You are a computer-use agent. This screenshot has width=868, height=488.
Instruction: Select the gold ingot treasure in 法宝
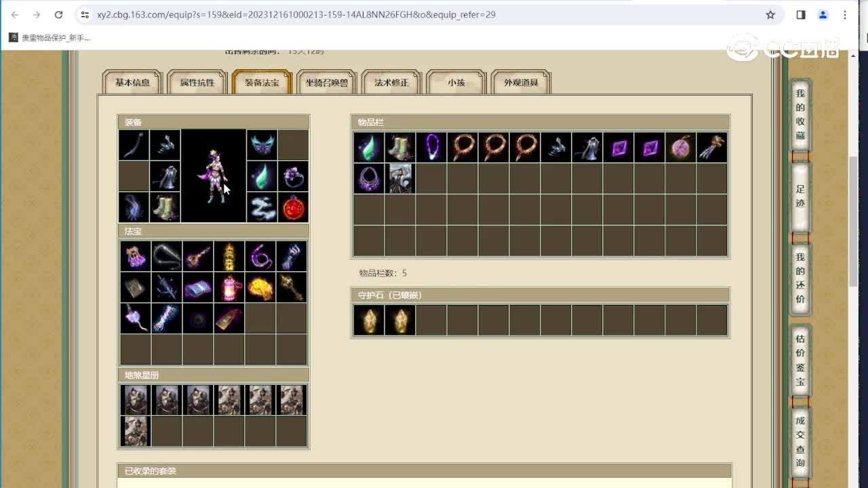(260, 287)
